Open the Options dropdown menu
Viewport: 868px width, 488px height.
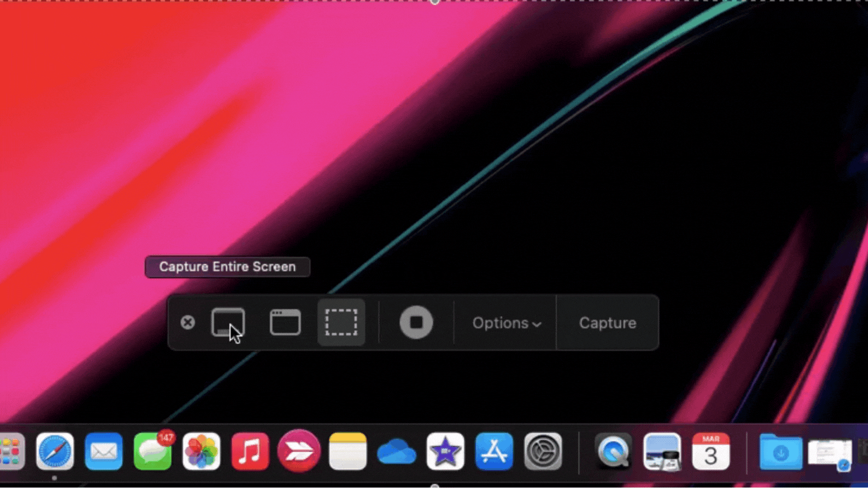point(506,323)
